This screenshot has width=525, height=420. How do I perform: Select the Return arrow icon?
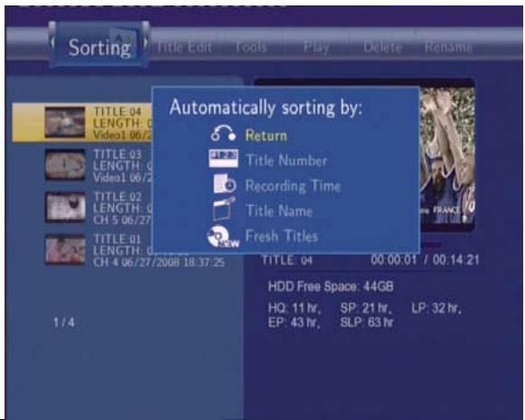(223, 133)
